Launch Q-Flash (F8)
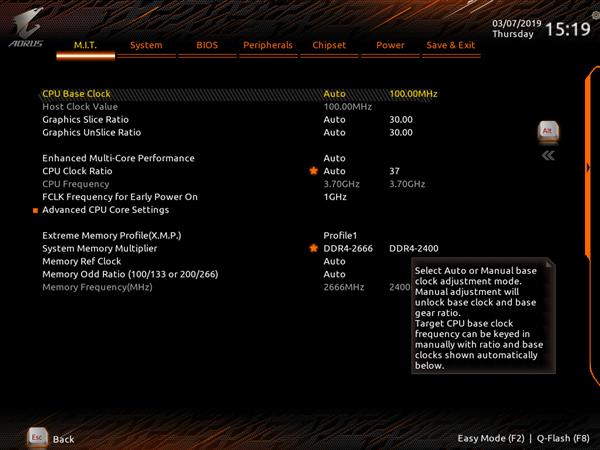The height and width of the screenshot is (450, 600). pyautogui.click(x=563, y=438)
